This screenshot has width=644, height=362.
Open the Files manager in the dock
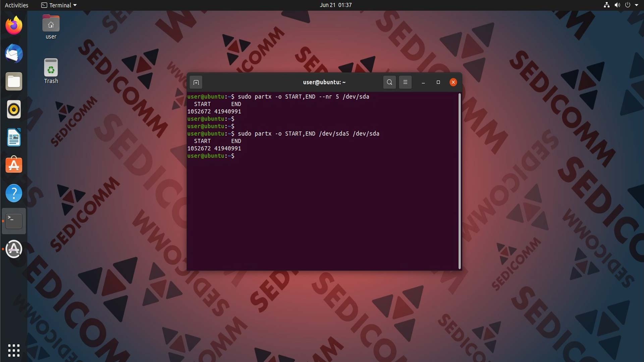click(x=14, y=81)
